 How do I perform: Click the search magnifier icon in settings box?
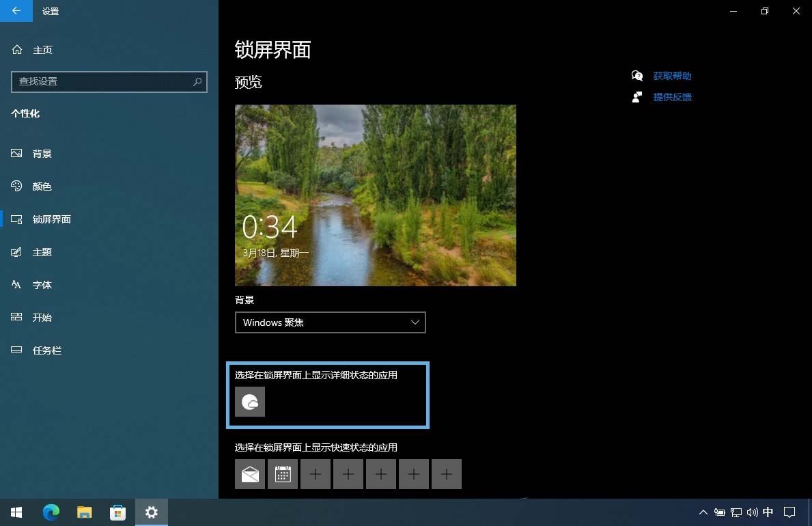click(x=197, y=81)
